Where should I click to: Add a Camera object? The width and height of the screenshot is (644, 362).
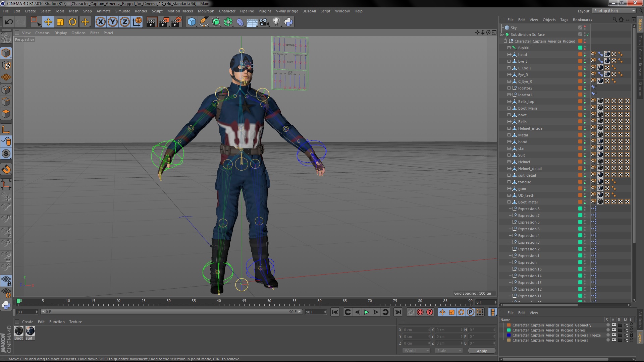coord(264,22)
